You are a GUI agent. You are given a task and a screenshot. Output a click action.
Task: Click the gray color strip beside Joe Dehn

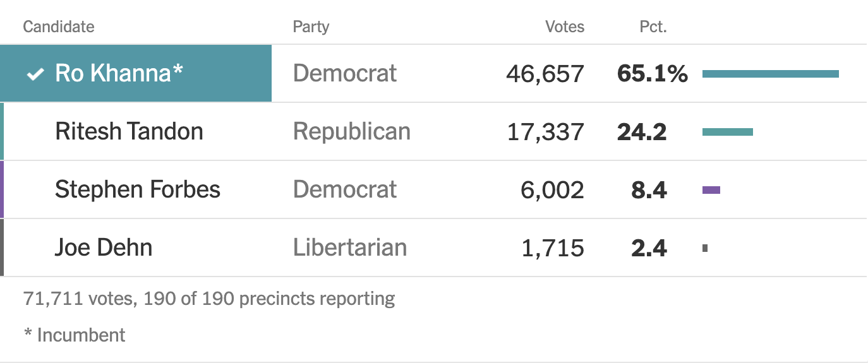tap(2, 247)
